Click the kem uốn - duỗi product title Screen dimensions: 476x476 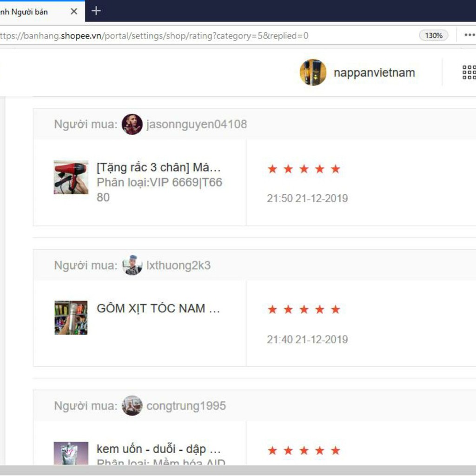[159, 449]
